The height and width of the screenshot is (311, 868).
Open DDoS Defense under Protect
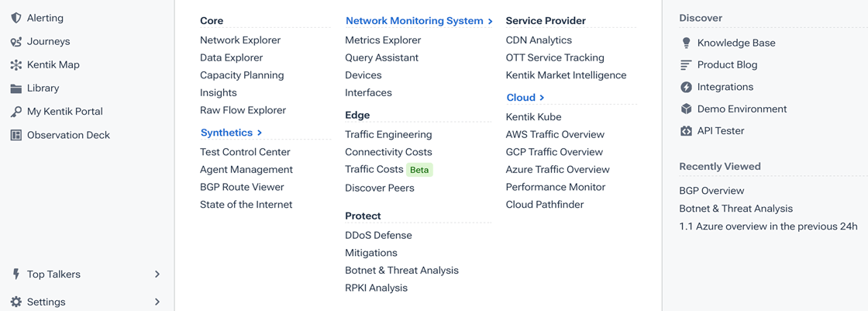[x=378, y=235]
